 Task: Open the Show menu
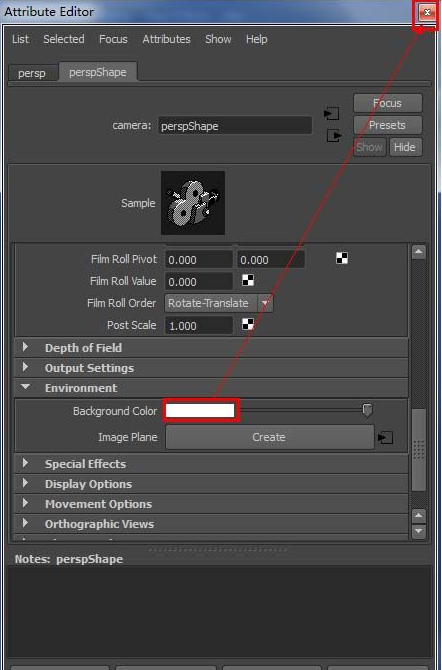tap(218, 39)
